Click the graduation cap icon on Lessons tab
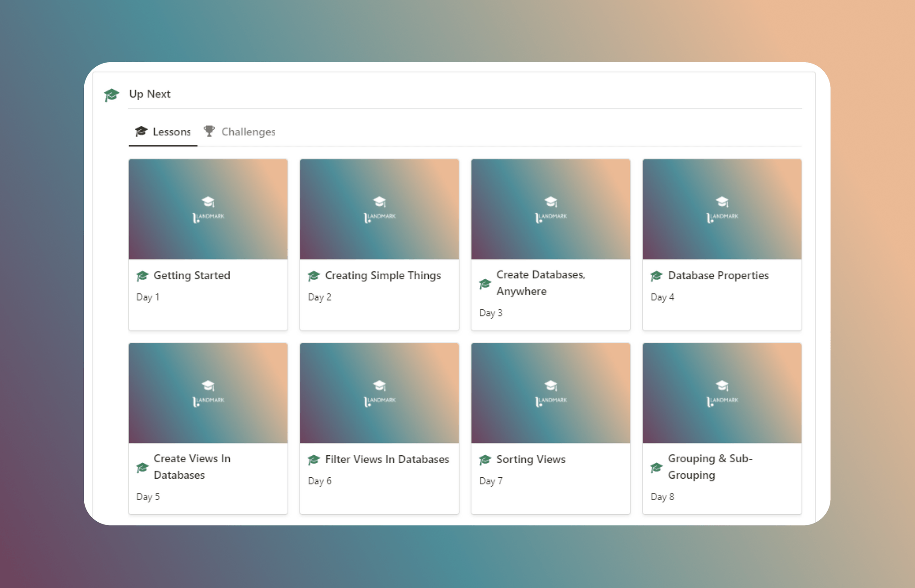 142,131
